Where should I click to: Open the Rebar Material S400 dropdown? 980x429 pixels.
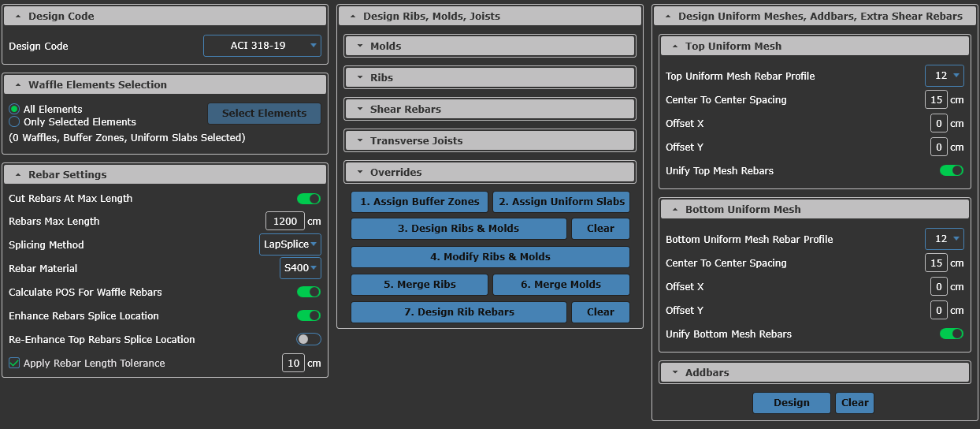pos(300,268)
